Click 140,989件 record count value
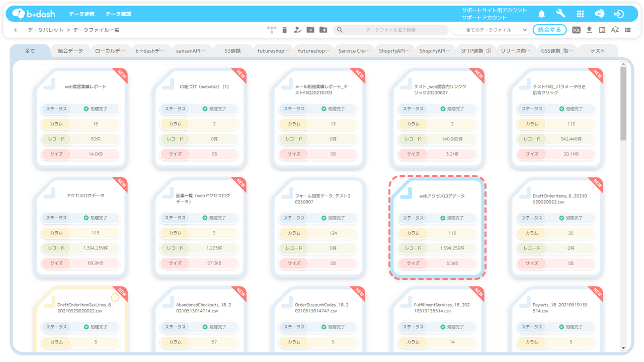The height and width of the screenshot is (362, 644). point(451,139)
